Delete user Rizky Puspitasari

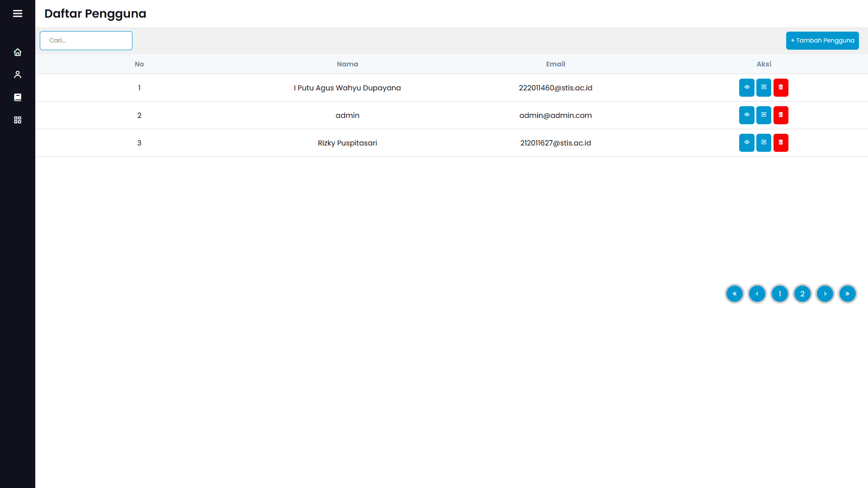click(781, 143)
